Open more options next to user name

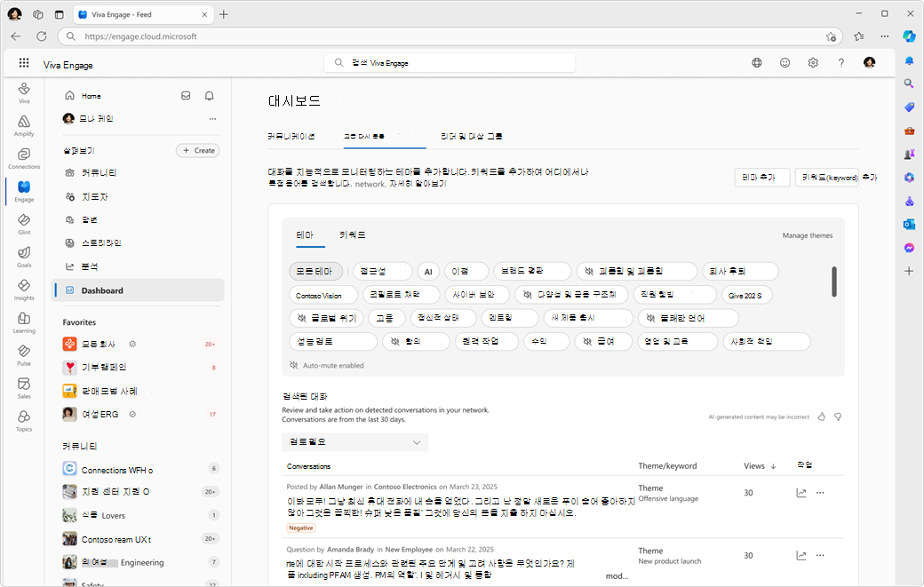pos(212,118)
